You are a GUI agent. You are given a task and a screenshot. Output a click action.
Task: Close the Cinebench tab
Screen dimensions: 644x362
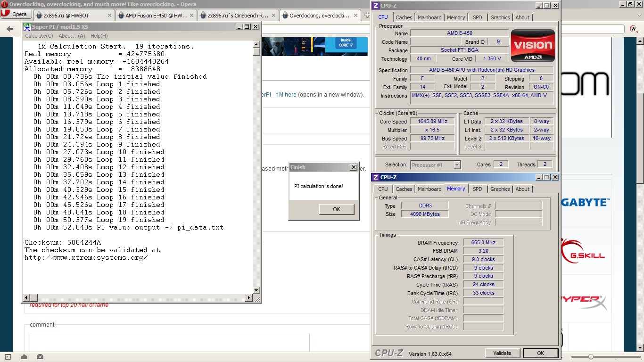[273, 15]
